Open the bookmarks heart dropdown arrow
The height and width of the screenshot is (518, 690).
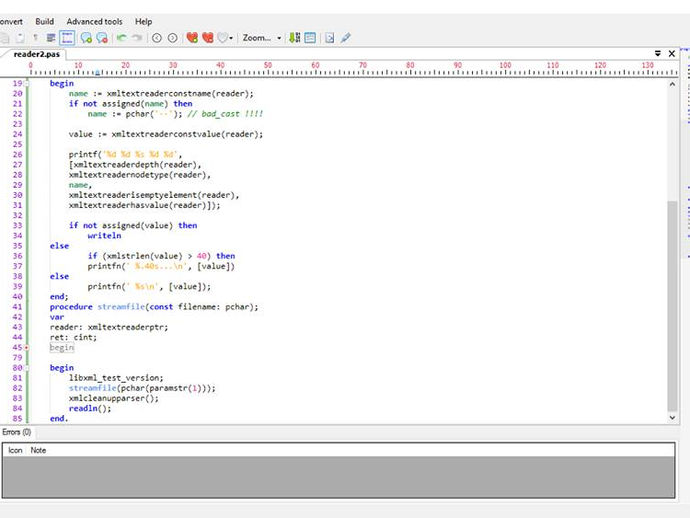pos(231,38)
